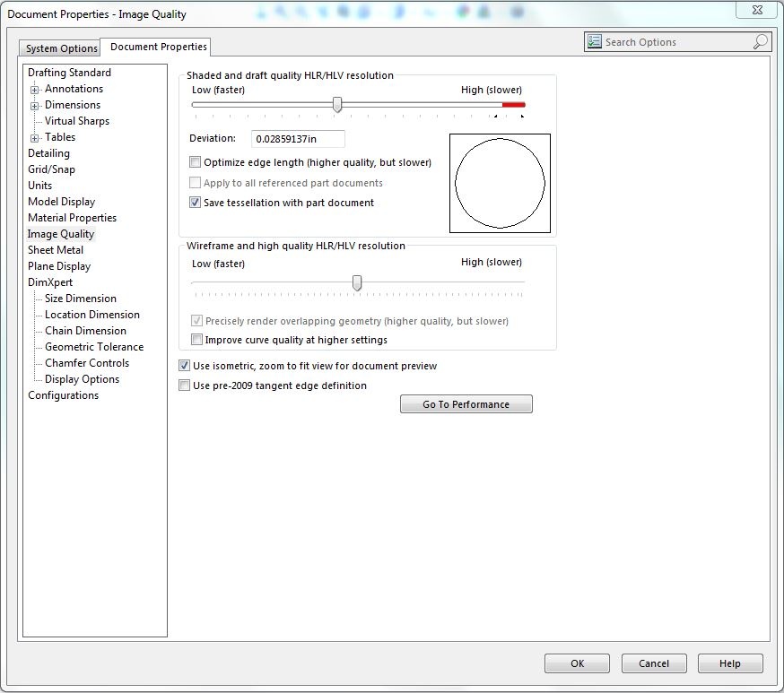Click the circle tessellation preview

tap(500, 183)
